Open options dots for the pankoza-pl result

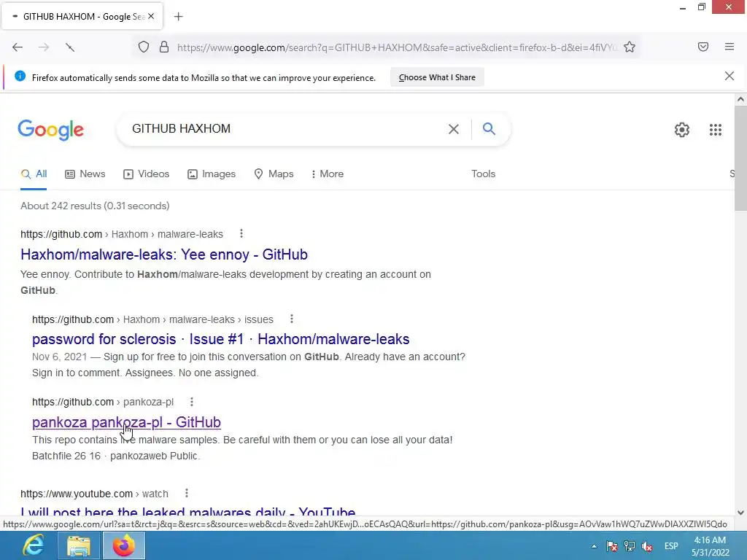(x=192, y=402)
